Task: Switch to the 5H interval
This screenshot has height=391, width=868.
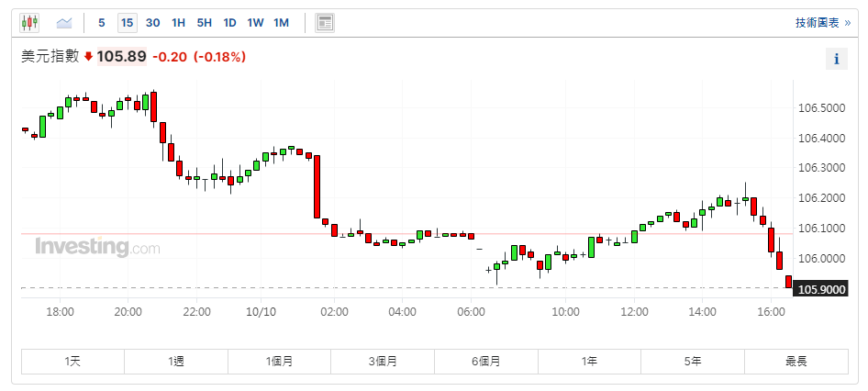Action: click(204, 22)
